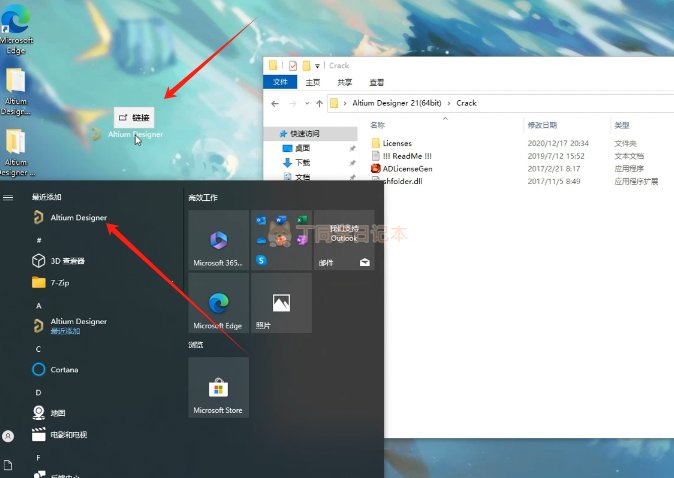Open the 主页 ribbon tab in Explorer
Viewport: 674px width, 478px height.
312,82
